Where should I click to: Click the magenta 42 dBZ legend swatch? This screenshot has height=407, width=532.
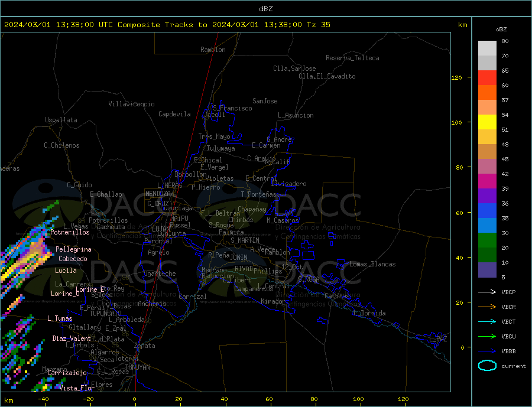click(487, 181)
